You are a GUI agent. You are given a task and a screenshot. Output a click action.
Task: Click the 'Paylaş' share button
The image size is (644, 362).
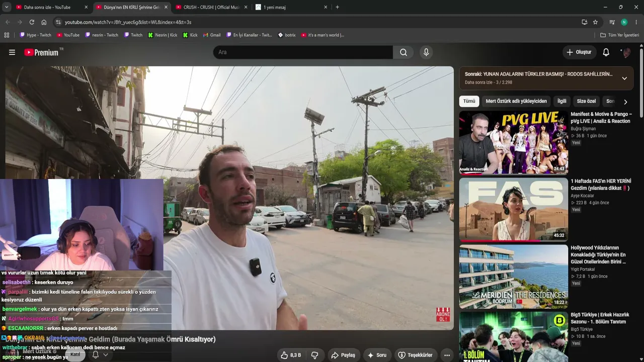pos(343,355)
